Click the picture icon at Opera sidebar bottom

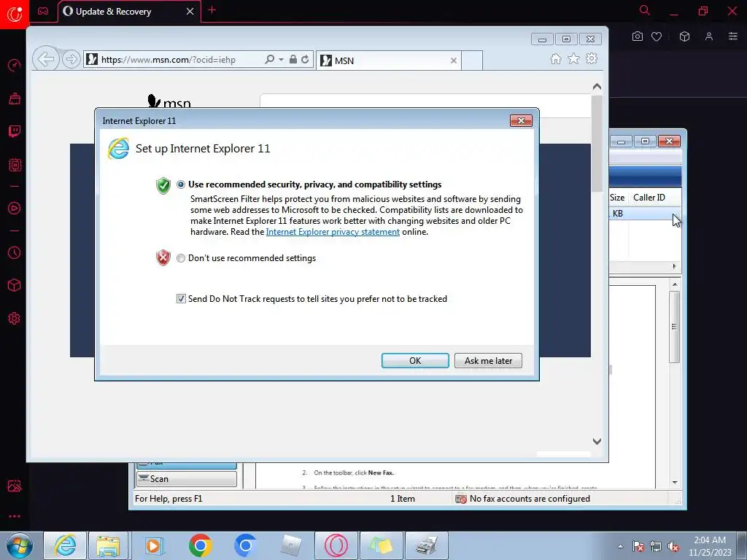15,486
